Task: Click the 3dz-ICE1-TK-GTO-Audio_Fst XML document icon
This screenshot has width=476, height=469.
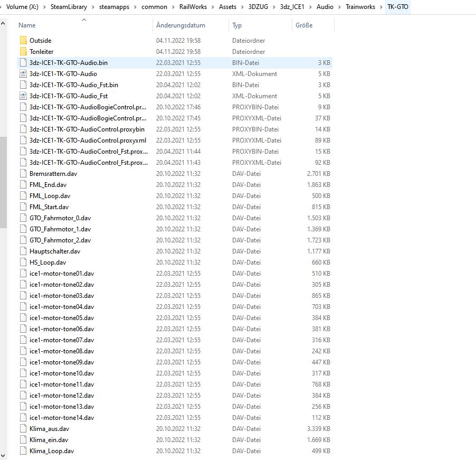Action: click(x=23, y=96)
